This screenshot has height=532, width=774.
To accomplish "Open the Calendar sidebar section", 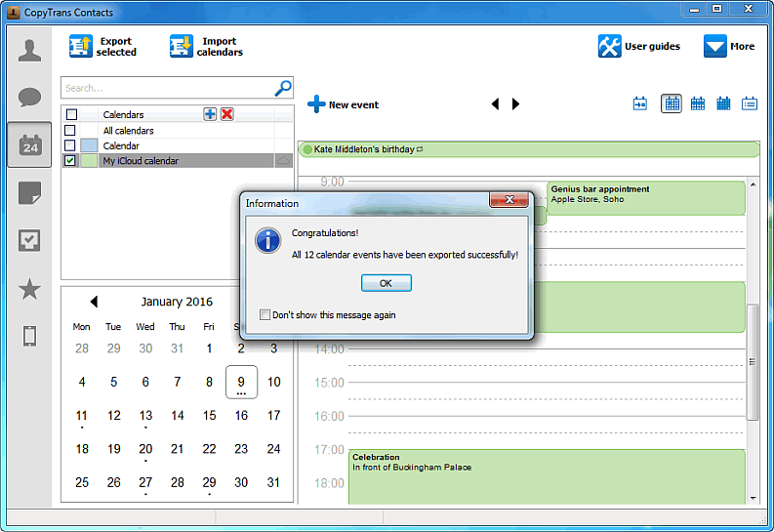I will pyautogui.click(x=29, y=145).
